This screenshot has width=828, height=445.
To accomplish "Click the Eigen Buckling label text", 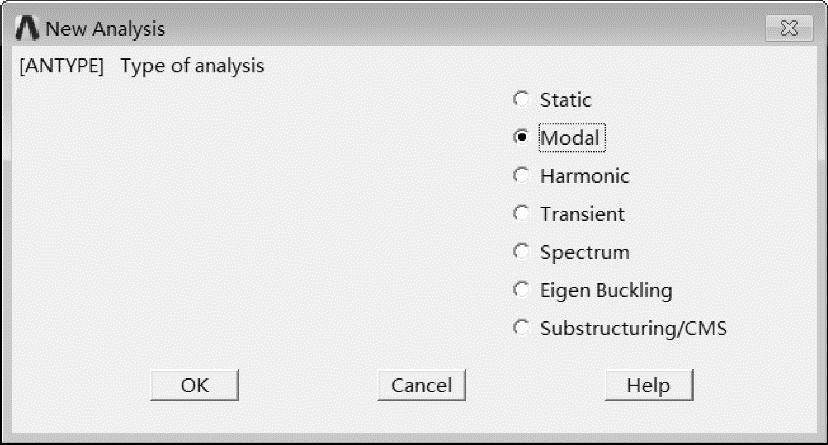I will 606,290.
